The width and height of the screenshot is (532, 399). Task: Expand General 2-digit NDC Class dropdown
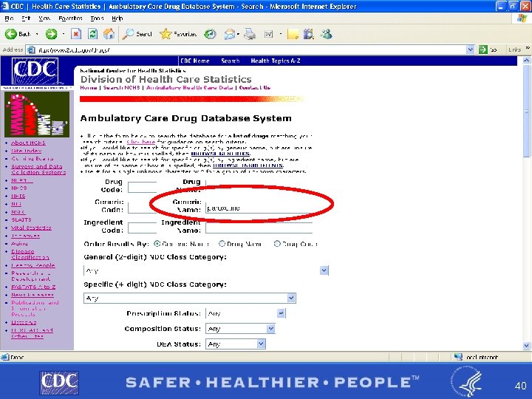[324, 270]
